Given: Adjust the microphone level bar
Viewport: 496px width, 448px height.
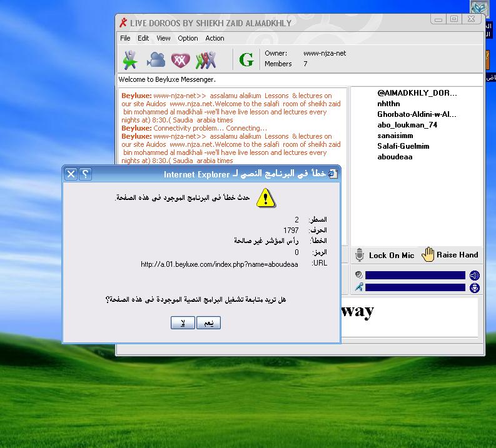Looking at the screenshot, I should coord(415,287).
